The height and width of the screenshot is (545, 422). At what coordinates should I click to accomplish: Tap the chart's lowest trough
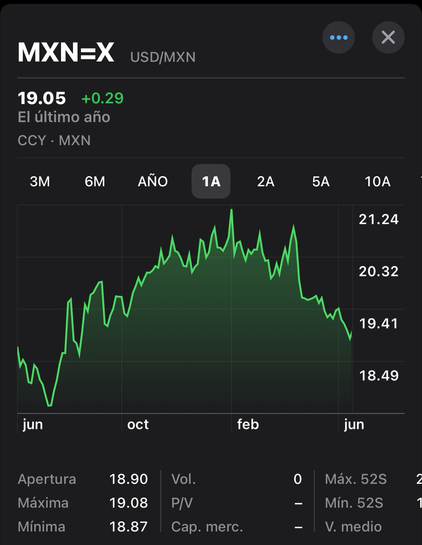(49, 405)
